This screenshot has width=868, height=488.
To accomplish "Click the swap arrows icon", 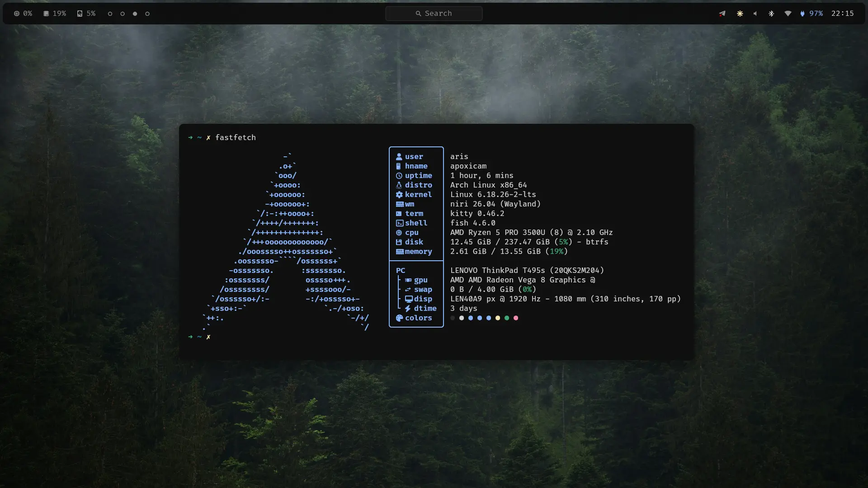I will (408, 290).
